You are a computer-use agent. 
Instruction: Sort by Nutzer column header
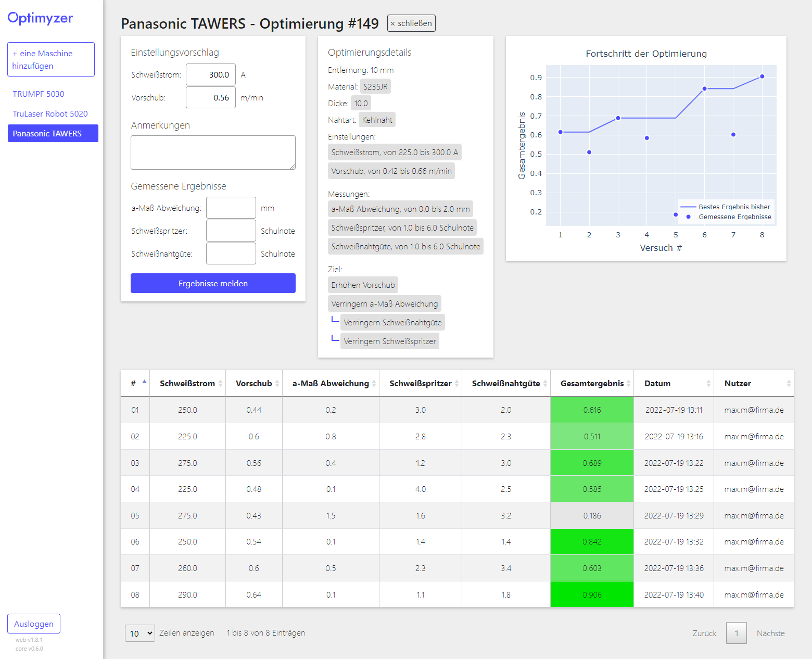[x=754, y=383]
